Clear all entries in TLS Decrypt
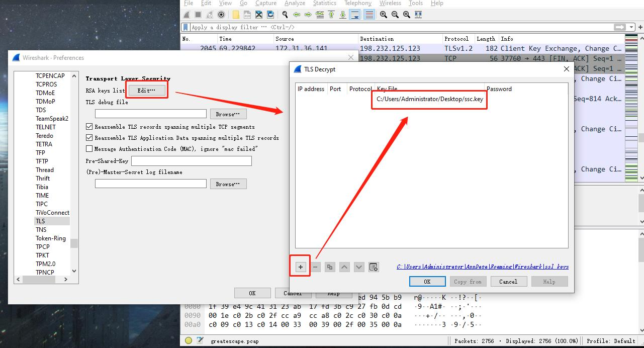 coord(374,267)
